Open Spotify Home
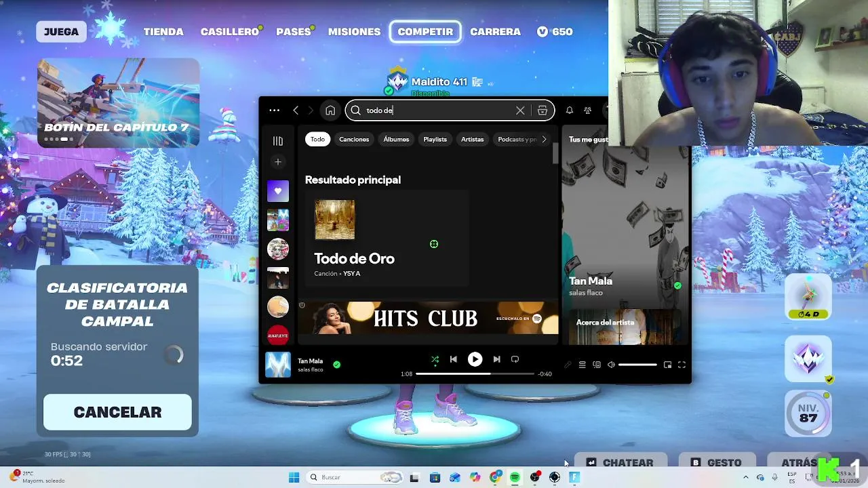 pyautogui.click(x=330, y=110)
